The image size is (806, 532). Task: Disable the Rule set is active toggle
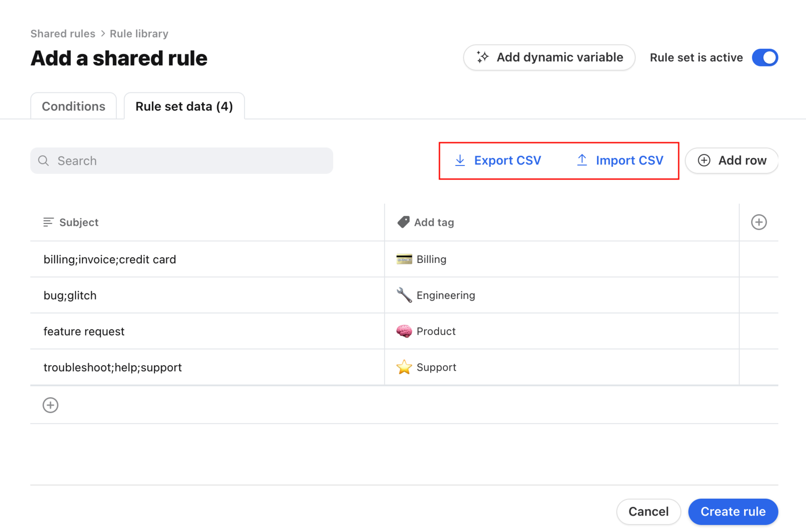tap(765, 57)
